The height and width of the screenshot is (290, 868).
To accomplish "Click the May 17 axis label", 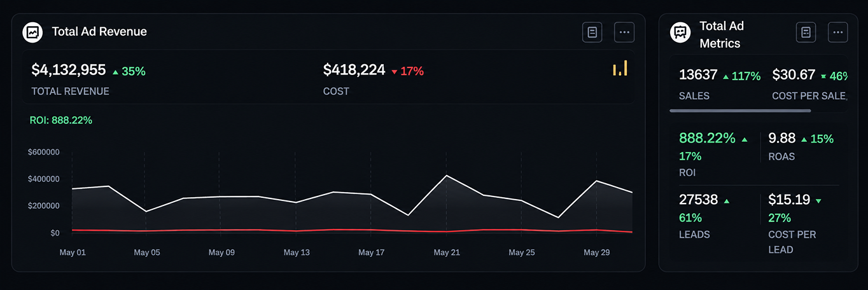I will (x=372, y=252).
